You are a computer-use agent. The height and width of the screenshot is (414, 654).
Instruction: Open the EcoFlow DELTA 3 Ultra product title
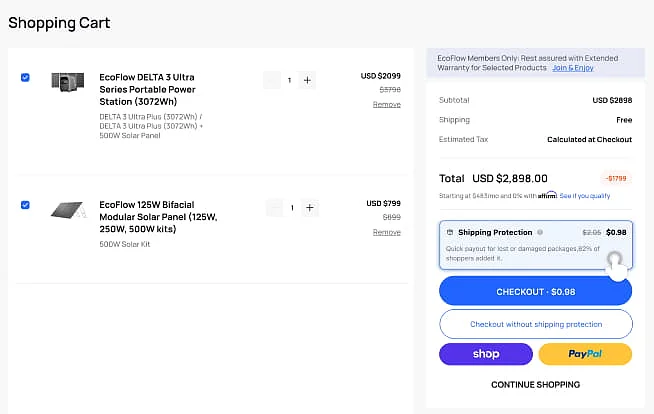[148, 89]
